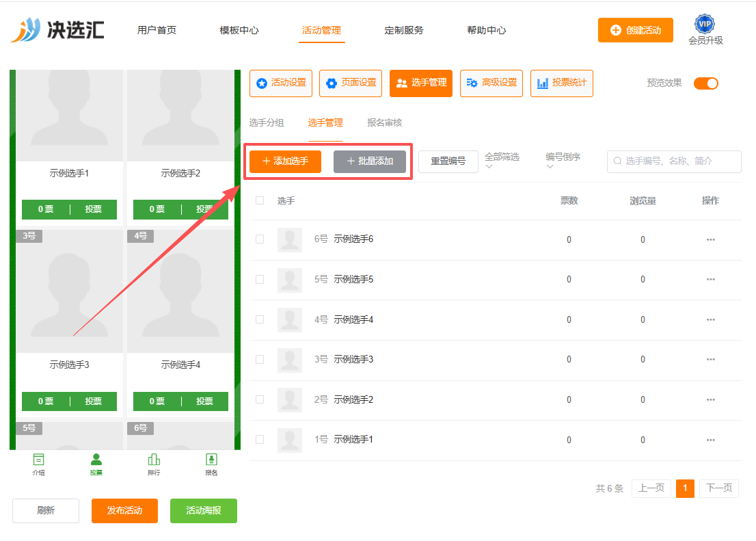This screenshot has width=756, height=541.
Task: Check the box for 示例选手2
Action: 260,399
